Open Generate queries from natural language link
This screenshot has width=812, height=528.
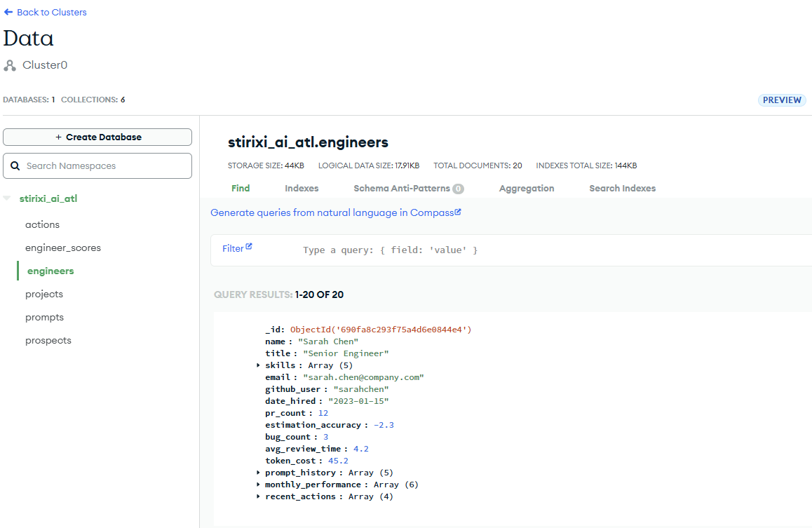pos(332,212)
